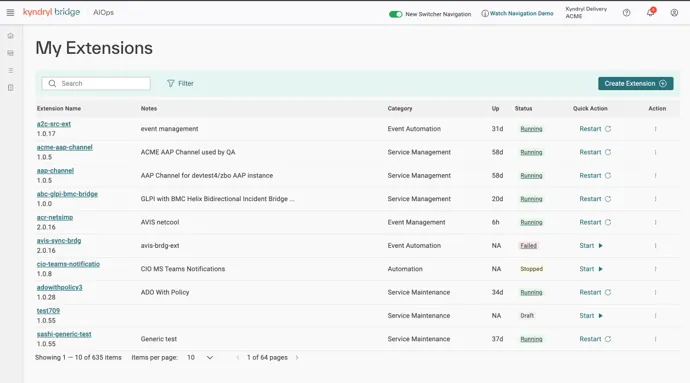Open adowithpolicy3 extension link
Image resolution: width=690 pixels, height=383 pixels.
coord(59,287)
